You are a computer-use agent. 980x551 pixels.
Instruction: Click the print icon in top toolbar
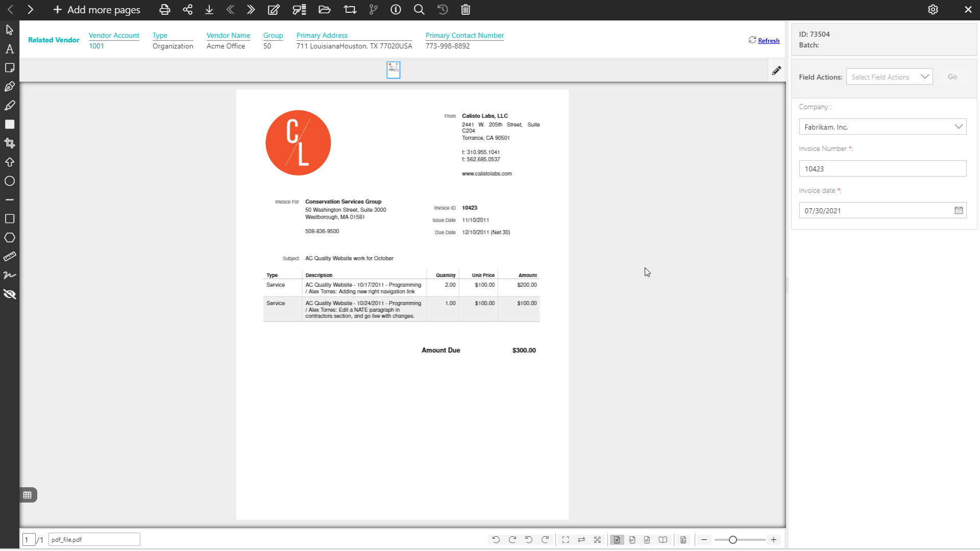click(164, 10)
